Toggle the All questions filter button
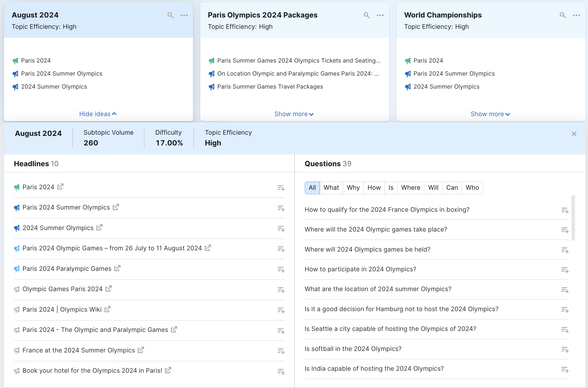This screenshot has width=588, height=388. pyautogui.click(x=312, y=187)
